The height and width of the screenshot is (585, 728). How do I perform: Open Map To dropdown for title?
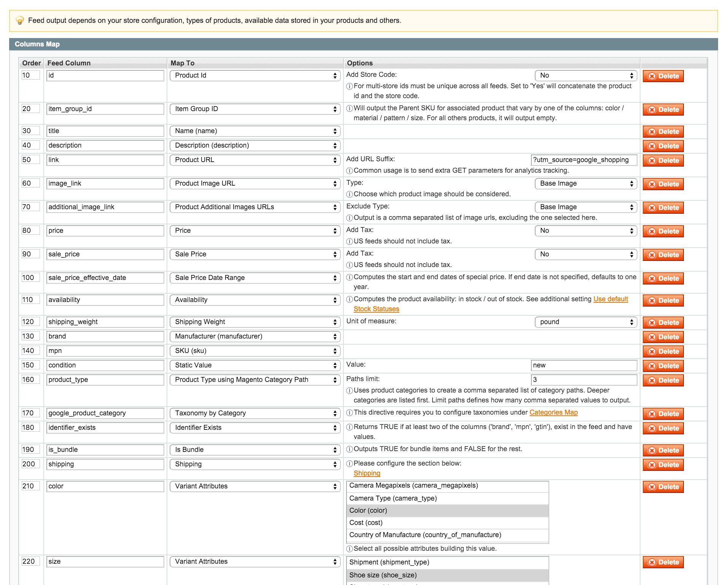[x=255, y=131]
